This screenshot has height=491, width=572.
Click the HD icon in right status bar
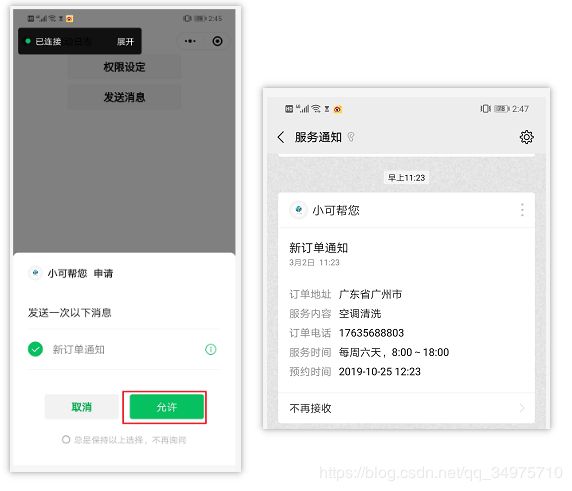click(289, 109)
